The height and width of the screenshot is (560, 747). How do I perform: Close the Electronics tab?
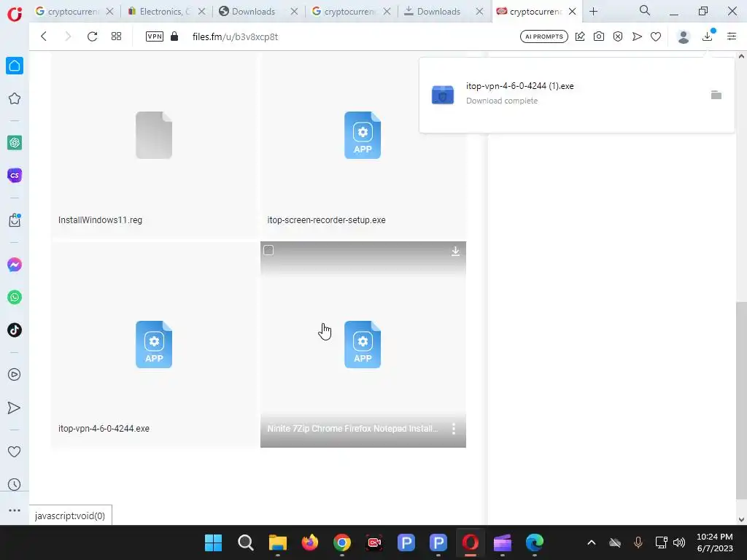click(202, 12)
